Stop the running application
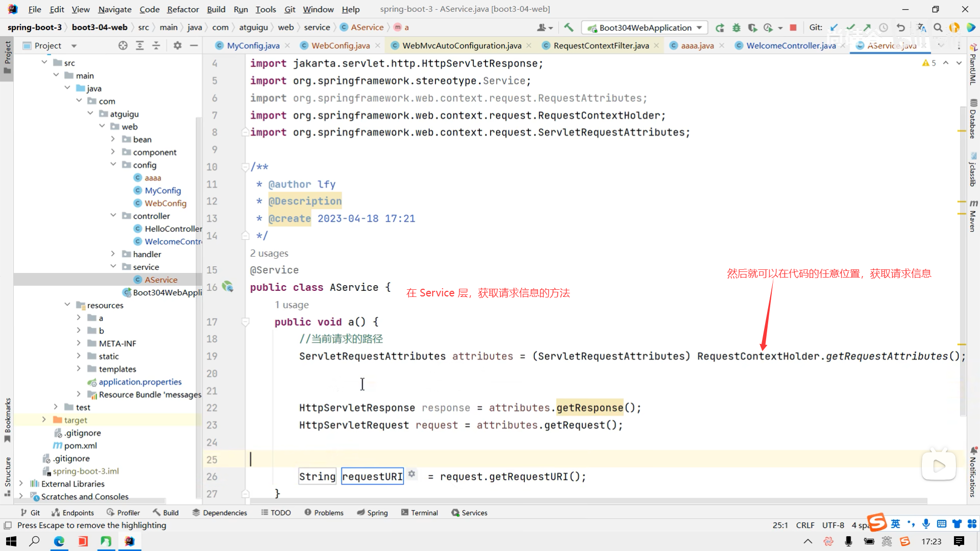Viewport: 980px width, 551px height. (793, 28)
